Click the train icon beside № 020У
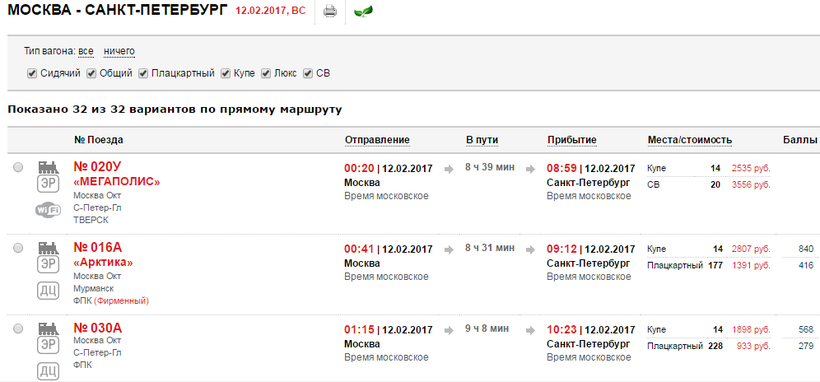Screen dimensions: 820x382 [x=48, y=167]
